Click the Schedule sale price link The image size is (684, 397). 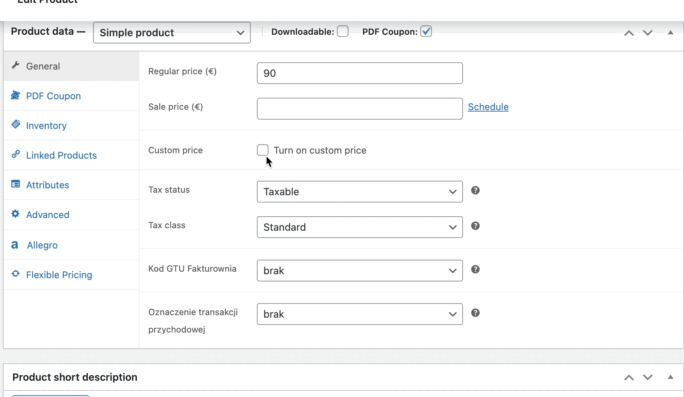(488, 107)
